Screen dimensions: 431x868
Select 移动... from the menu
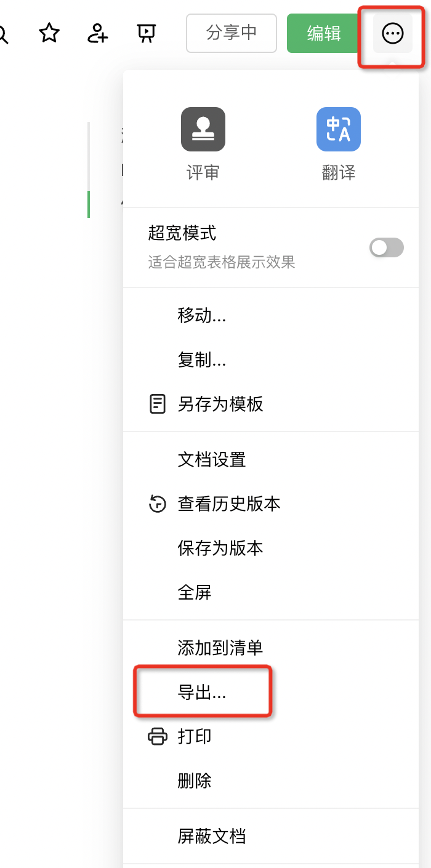202,316
